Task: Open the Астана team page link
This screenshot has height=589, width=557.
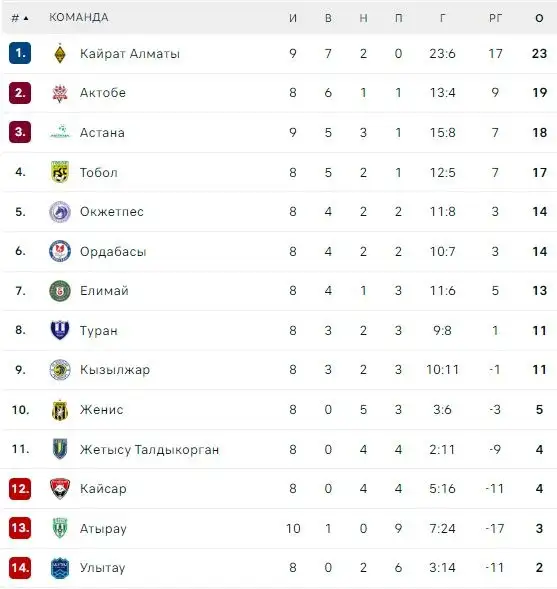Action: point(102,133)
